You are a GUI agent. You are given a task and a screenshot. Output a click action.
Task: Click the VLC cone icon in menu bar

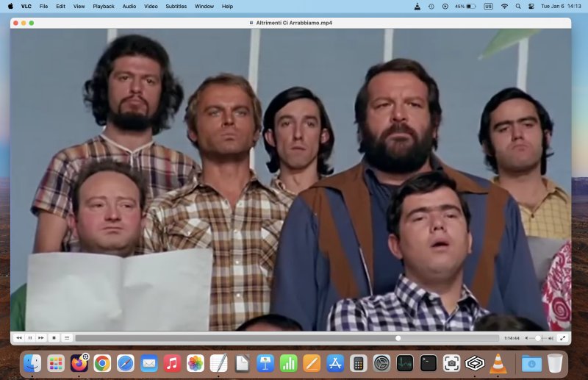point(417,6)
